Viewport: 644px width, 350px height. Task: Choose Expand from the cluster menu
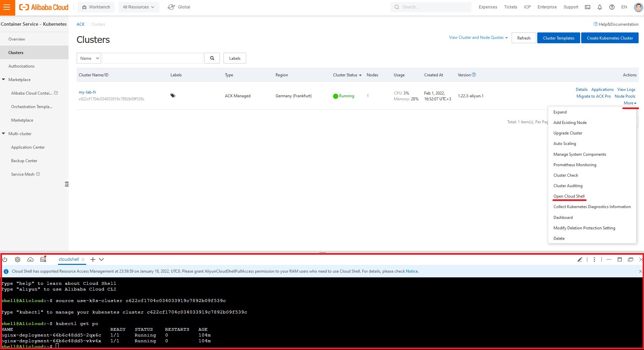coord(560,112)
